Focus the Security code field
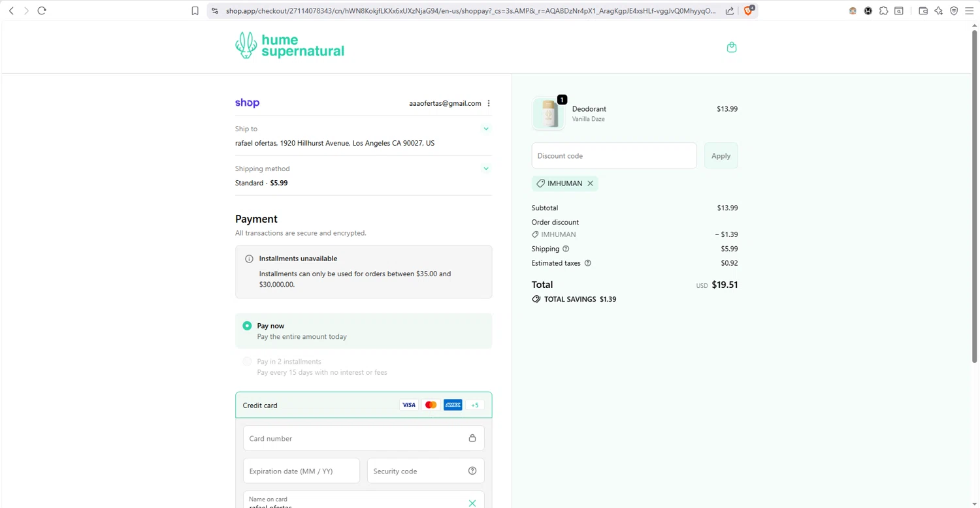The image size is (980, 508). pos(425,471)
